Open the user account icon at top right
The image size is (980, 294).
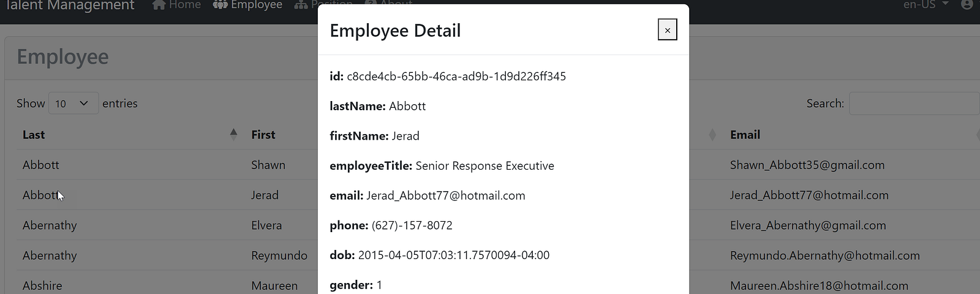(967, 5)
